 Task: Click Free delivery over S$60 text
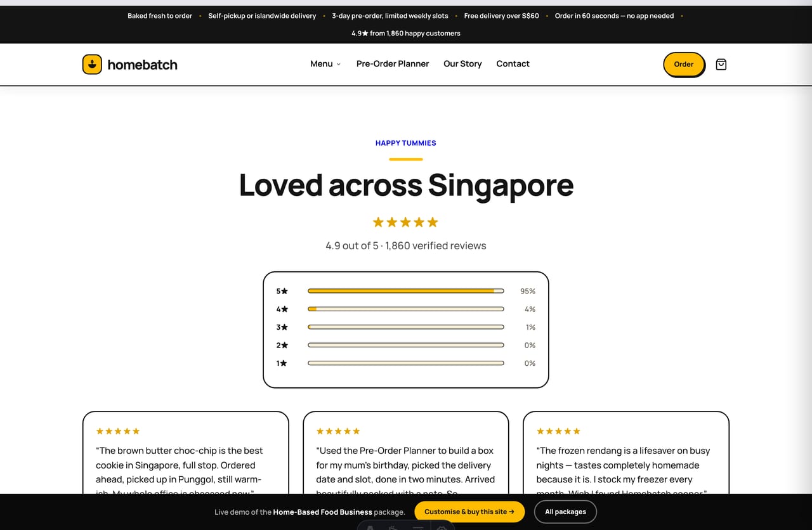tap(501, 16)
